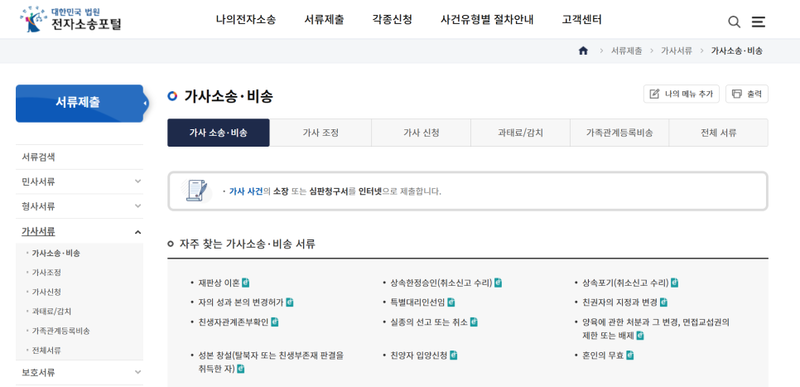Click document icon next to 실종의 선고 또는 취소

pyautogui.click(x=473, y=322)
